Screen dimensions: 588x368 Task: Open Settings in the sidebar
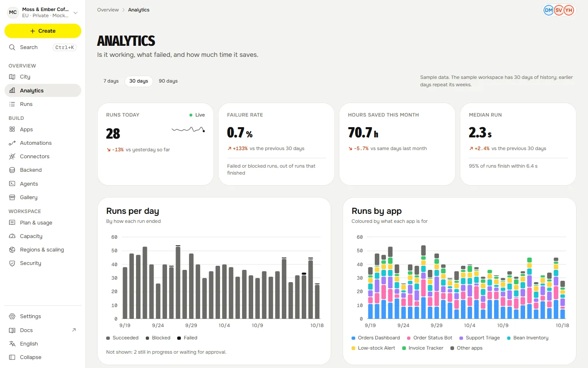click(43, 316)
